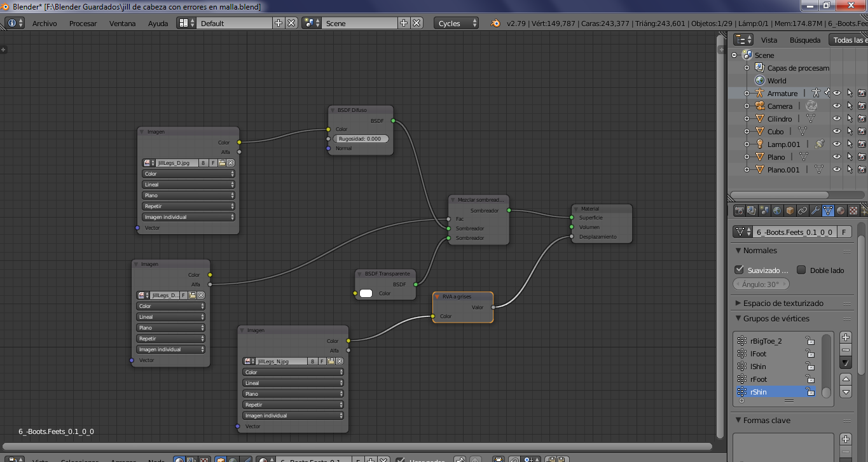
Task: Open the outliner Vista menu
Action: tap(769, 40)
